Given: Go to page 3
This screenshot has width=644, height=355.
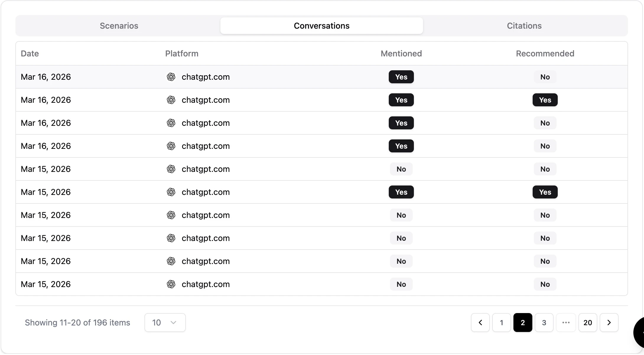Looking at the screenshot, I should click(544, 323).
